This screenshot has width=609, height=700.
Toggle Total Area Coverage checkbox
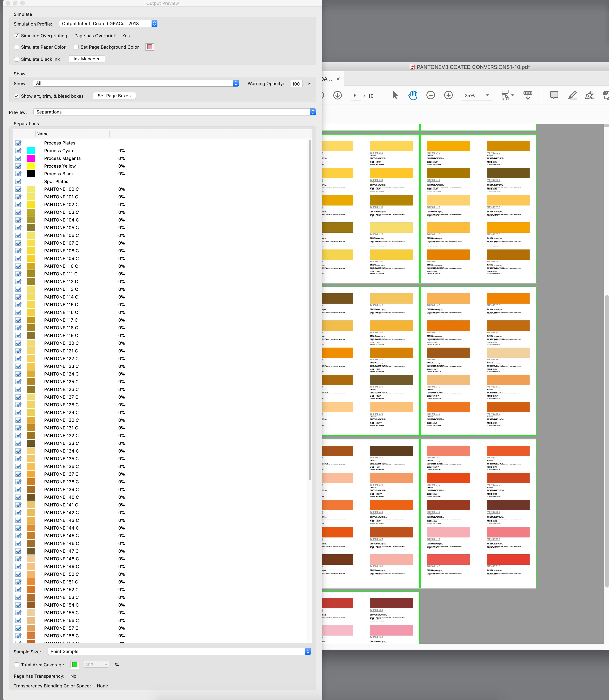coord(17,665)
